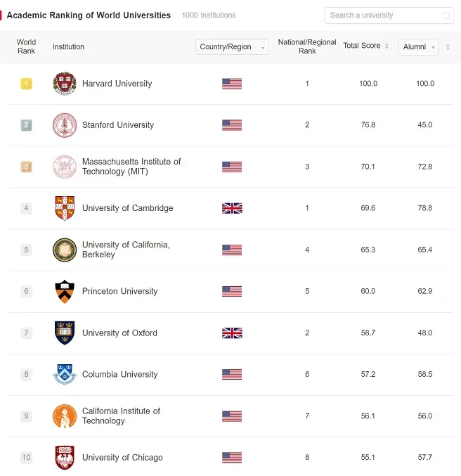Viewport: 461px width, 476px height.
Task: Open the Country/Region dropdown
Action: (x=232, y=46)
